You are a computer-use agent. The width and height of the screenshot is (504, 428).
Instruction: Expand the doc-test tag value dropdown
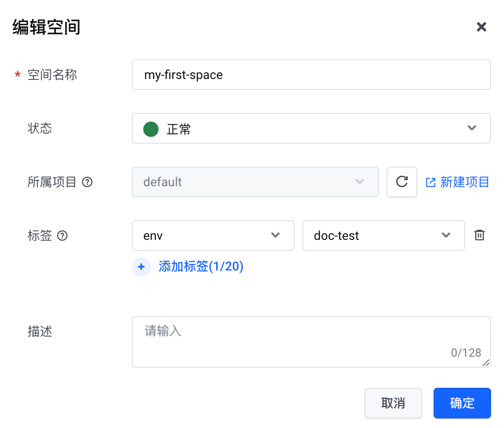pyautogui.click(x=383, y=236)
